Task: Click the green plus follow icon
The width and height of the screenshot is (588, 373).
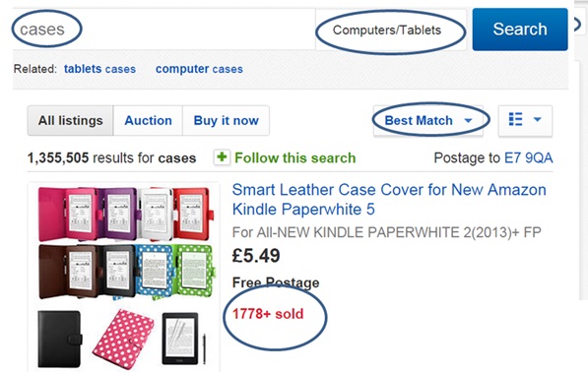Action: [x=222, y=157]
